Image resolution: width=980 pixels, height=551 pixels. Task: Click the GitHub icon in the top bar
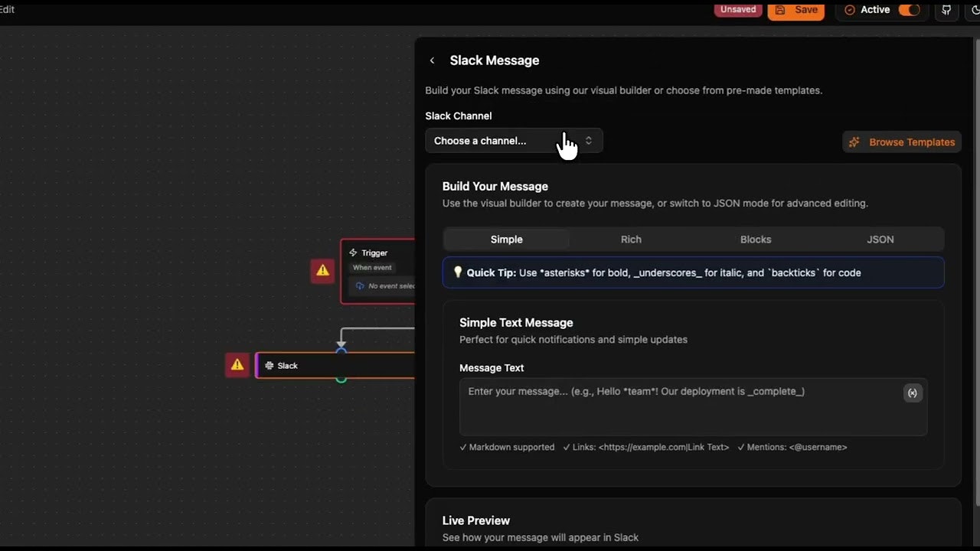946,11
